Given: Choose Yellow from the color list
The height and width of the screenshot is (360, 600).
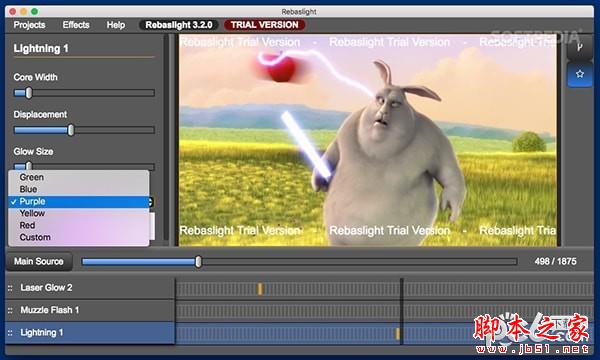Looking at the screenshot, I should (79, 213).
